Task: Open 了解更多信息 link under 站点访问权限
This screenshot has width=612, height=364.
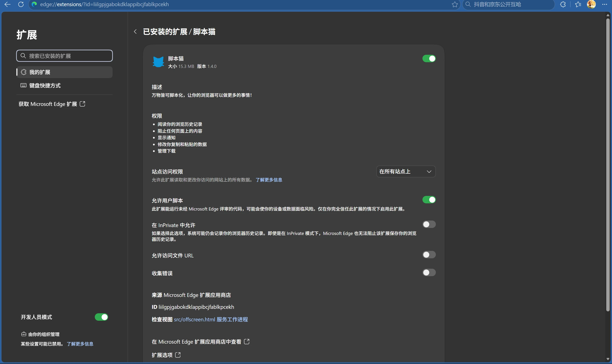Action: (269, 180)
